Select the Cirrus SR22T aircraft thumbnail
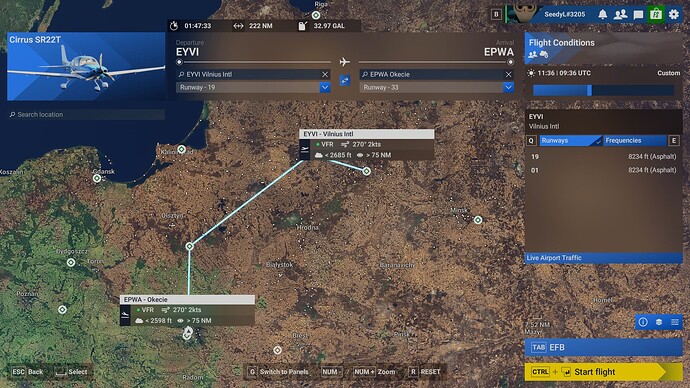The width and height of the screenshot is (690, 388). [x=86, y=66]
